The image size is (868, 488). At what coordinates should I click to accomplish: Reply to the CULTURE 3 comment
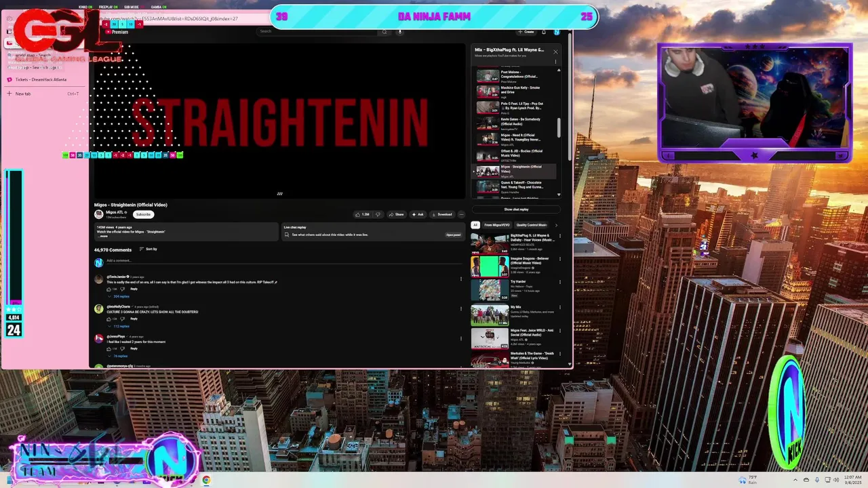[134, 319]
